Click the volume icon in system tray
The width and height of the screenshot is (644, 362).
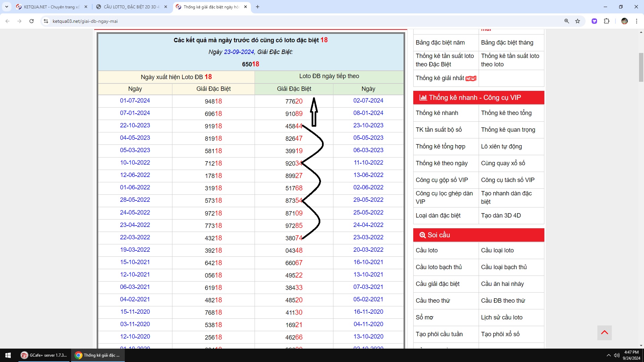[x=616, y=355]
